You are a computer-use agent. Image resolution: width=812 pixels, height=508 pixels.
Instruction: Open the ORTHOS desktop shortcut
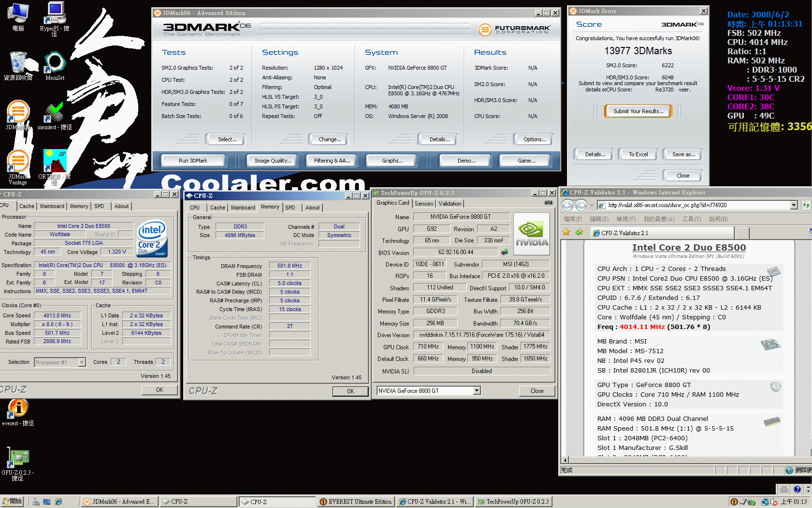pyautogui.click(x=55, y=167)
